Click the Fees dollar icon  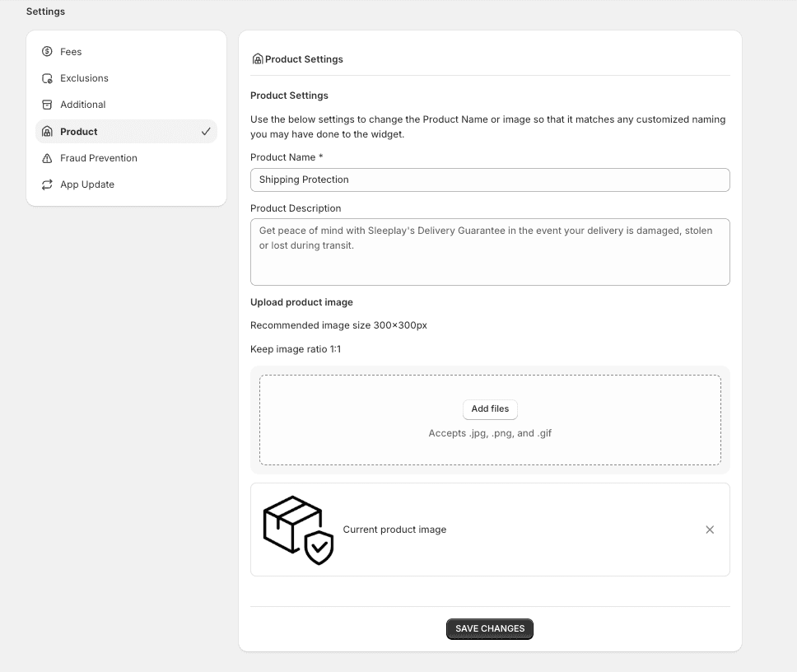point(47,51)
